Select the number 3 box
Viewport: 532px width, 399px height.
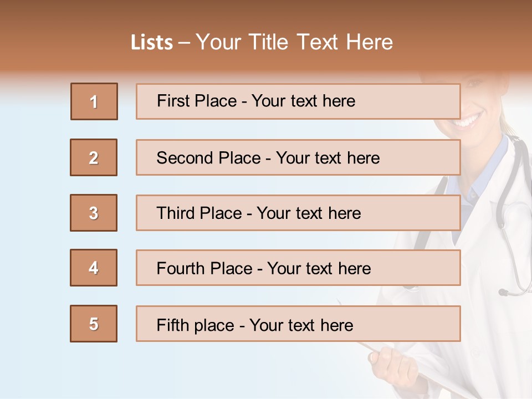94,213
